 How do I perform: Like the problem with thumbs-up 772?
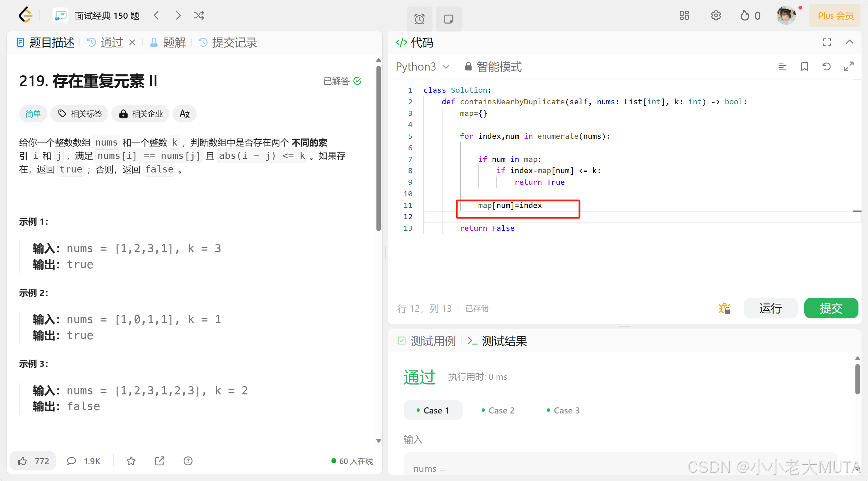(x=33, y=461)
